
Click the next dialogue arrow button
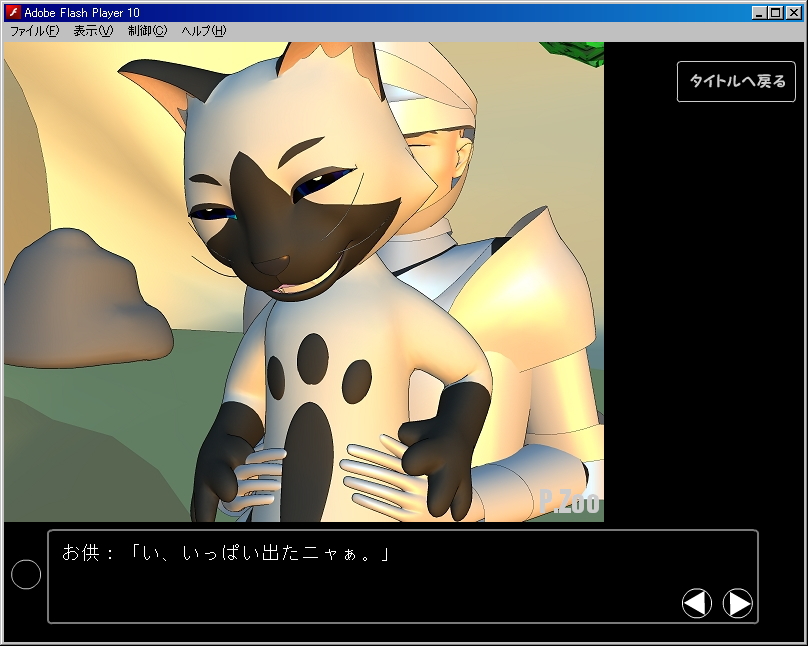737,603
